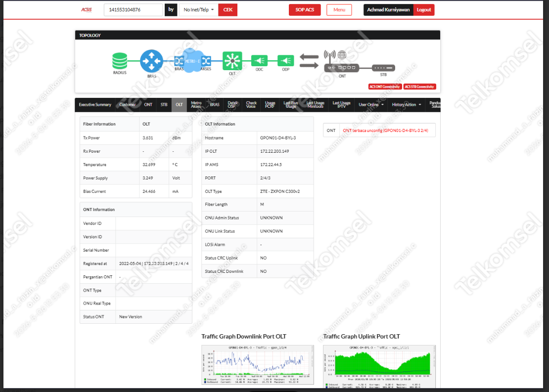Viewport: 549px width, 392px height.
Task: Click the Power Supply value 3.249
Action: click(148, 178)
